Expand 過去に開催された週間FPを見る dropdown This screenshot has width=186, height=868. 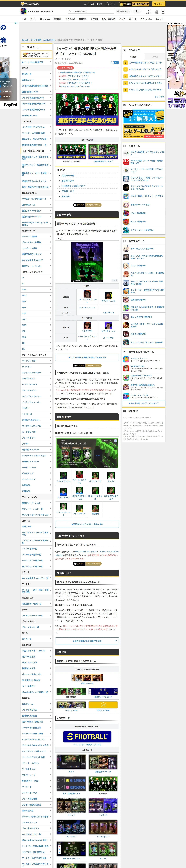87,641
